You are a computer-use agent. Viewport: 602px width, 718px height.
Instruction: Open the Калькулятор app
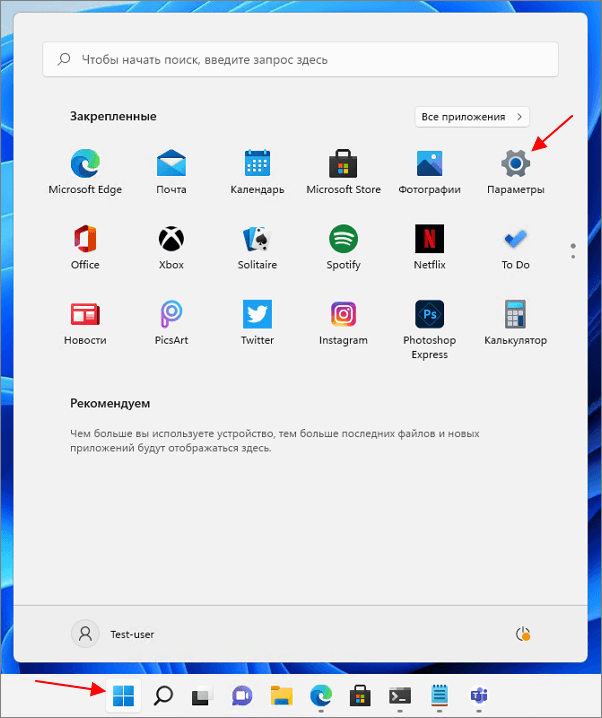coord(515,323)
